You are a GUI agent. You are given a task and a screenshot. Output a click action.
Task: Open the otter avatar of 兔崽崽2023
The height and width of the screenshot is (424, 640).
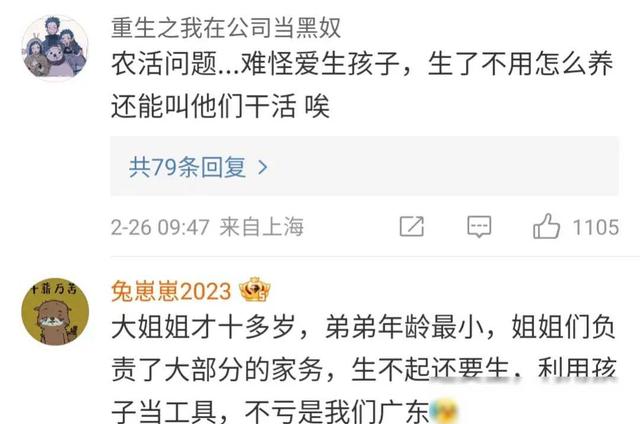pos(55,312)
